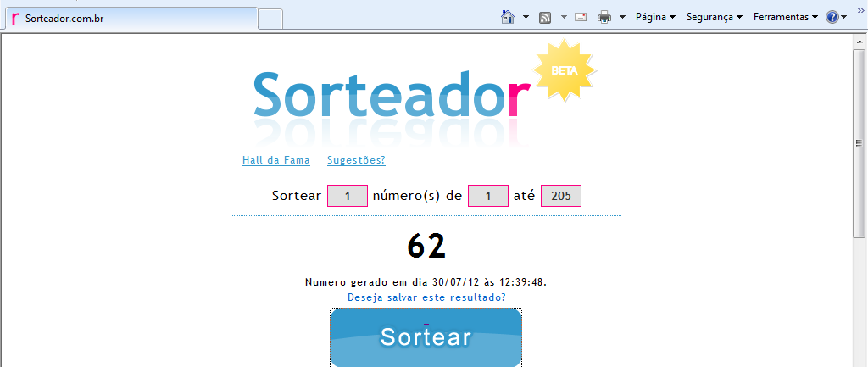This screenshot has width=868, height=367.
Task: Click the Read mail envelope icon
Action: coord(581,17)
